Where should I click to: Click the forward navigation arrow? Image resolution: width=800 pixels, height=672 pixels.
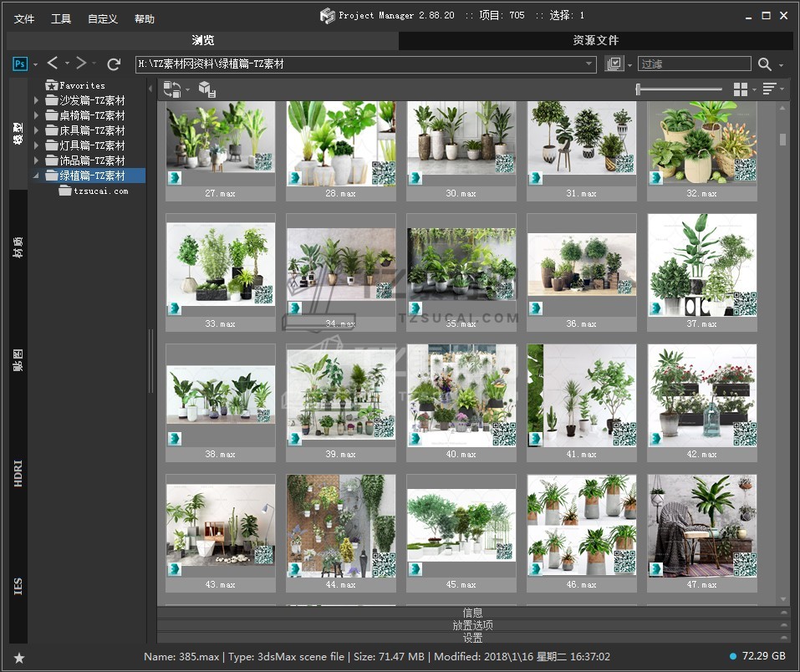[81, 64]
